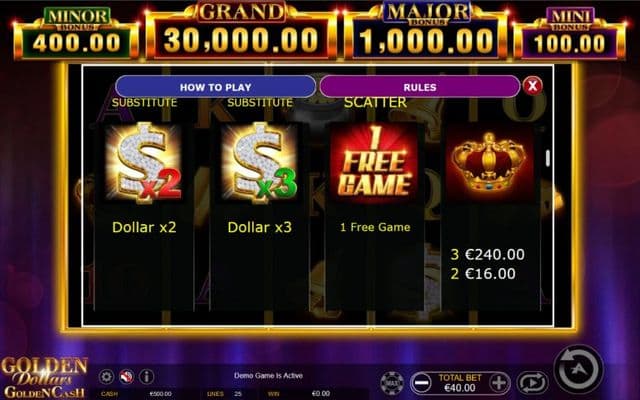Start autoplay with the loop-play icon
This screenshot has width=640, height=400.
(x=532, y=383)
